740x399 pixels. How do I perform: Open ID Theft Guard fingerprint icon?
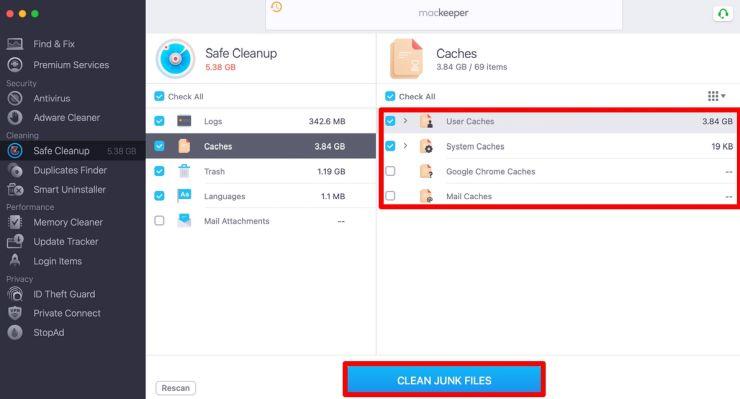pos(15,294)
